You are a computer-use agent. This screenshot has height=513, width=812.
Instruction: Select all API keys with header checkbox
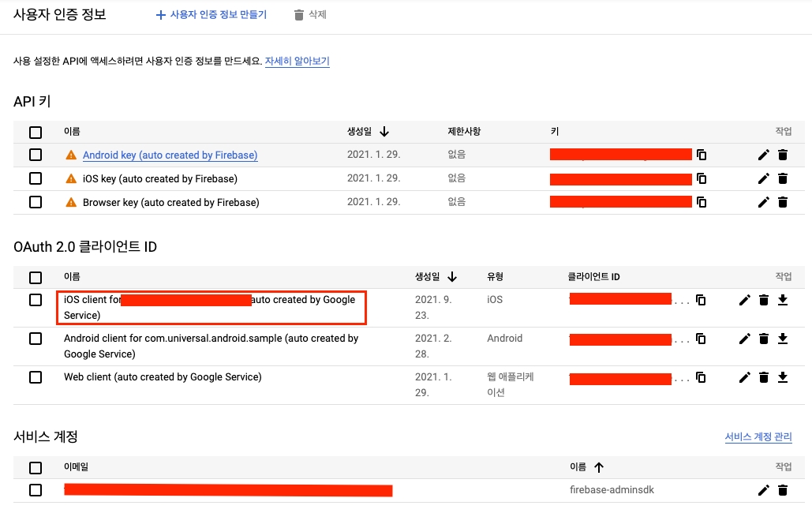click(36, 132)
